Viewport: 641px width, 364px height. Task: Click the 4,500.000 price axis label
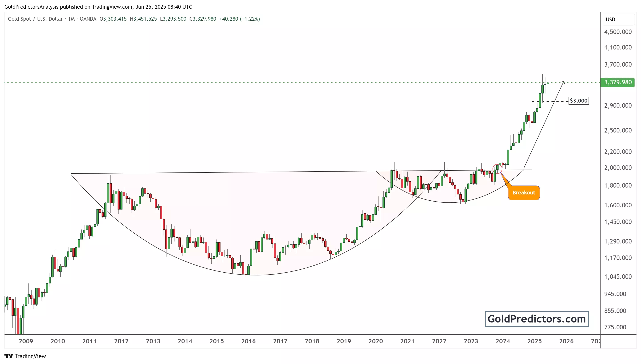point(618,32)
